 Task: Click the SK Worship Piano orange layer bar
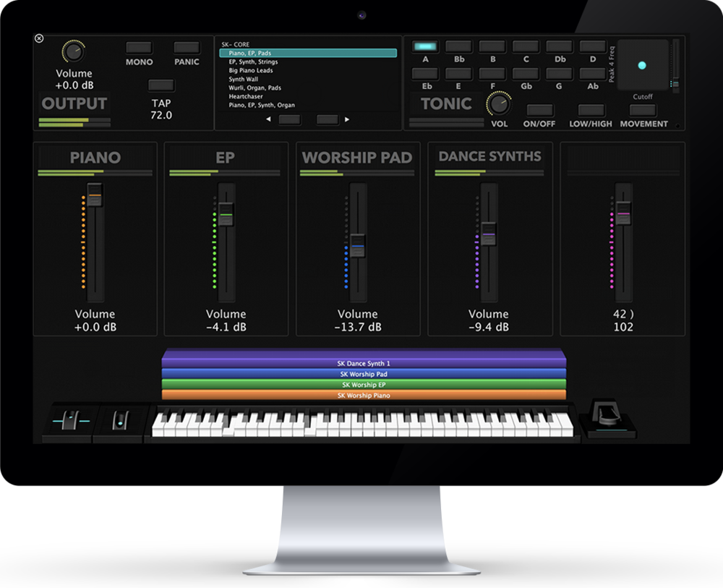[x=363, y=396]
